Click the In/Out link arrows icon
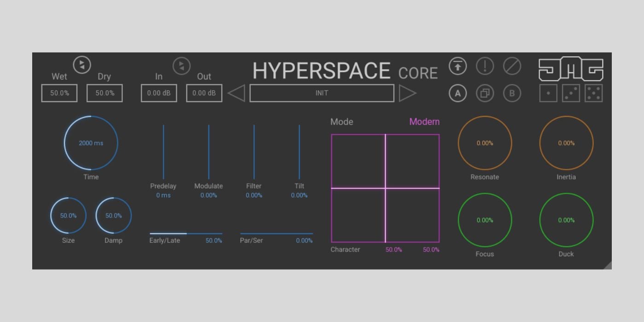Viewport: 644px width, 322px height. pos(181,66)
